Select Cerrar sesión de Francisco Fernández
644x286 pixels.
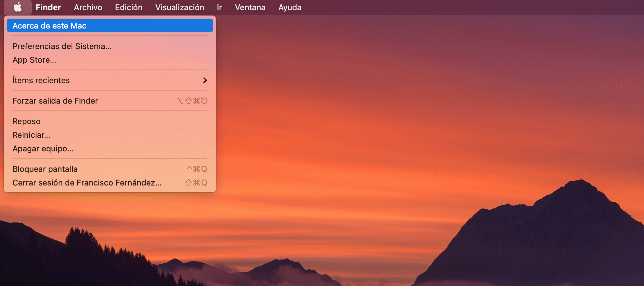coord(87,183)
